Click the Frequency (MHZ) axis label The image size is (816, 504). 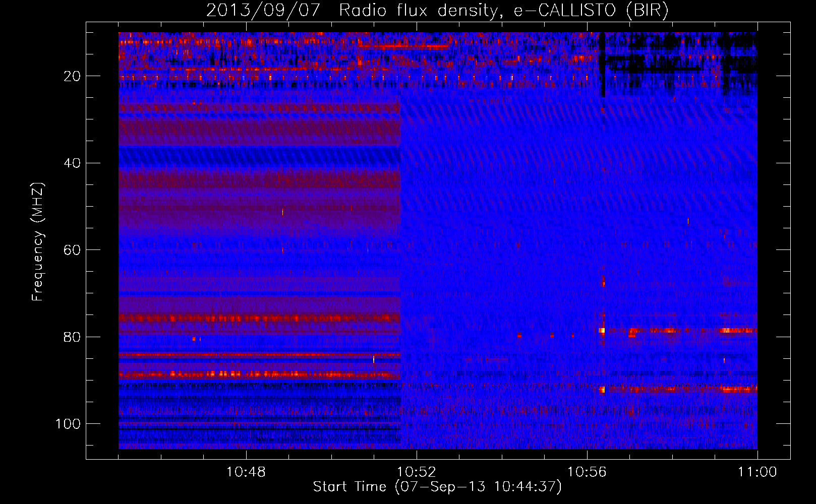38,242
